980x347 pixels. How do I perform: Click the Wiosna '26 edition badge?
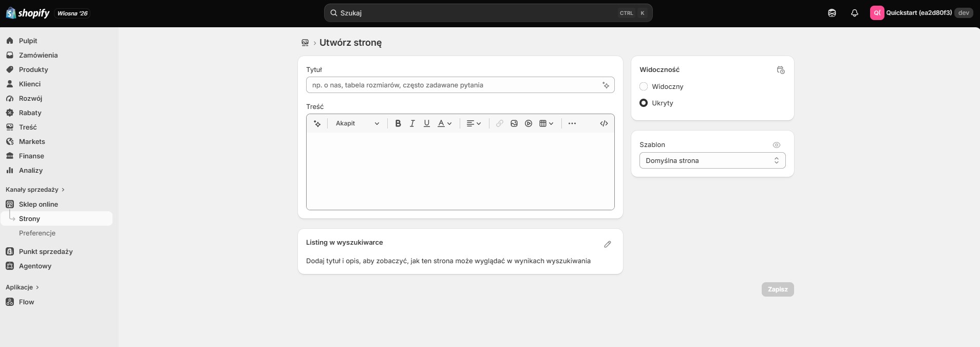pos(72,13)
